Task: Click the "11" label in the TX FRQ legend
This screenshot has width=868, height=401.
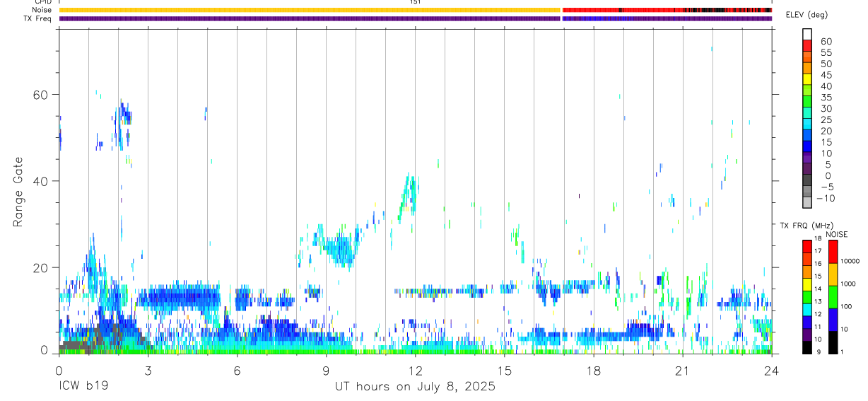Action: (x=818, y=327)
